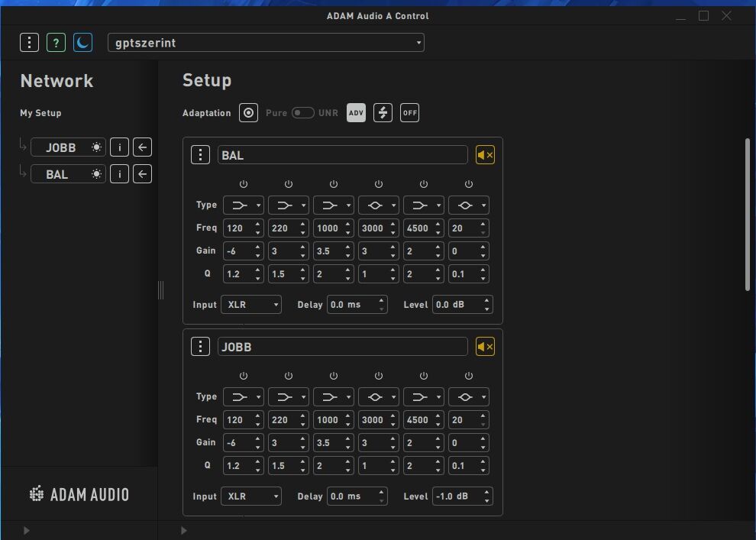Unmute the BAL speaker

point(485,155)
